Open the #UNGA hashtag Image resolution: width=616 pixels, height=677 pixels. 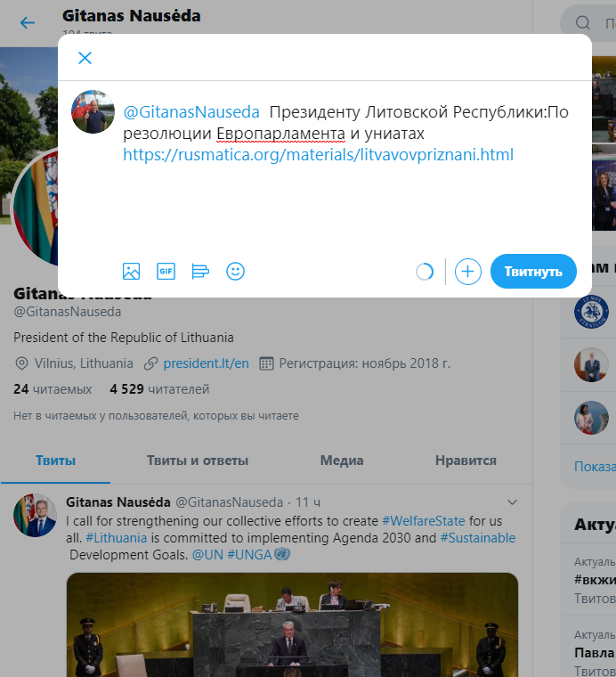click(x=249, y=555)
